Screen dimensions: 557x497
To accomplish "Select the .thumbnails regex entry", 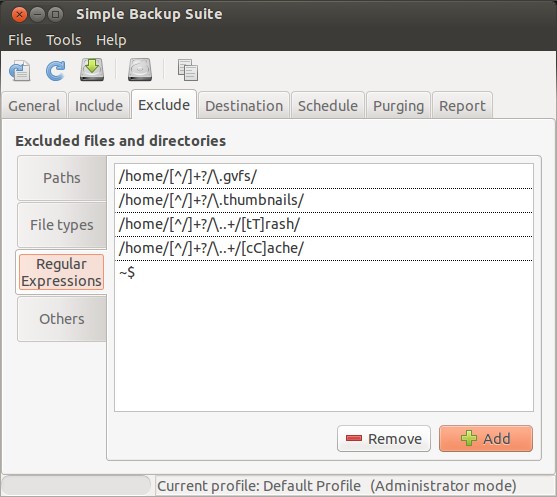I will pos(324,200).
